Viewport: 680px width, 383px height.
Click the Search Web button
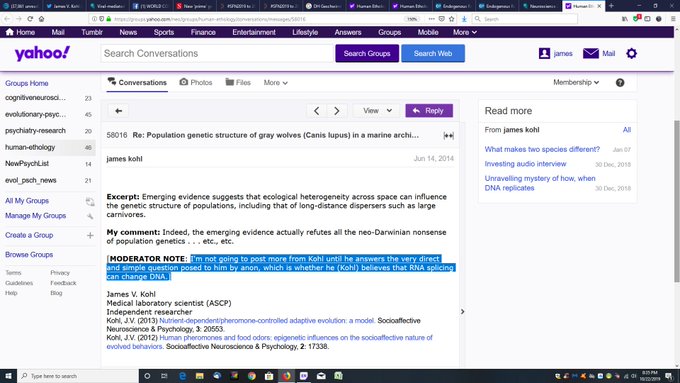(433, 53)
